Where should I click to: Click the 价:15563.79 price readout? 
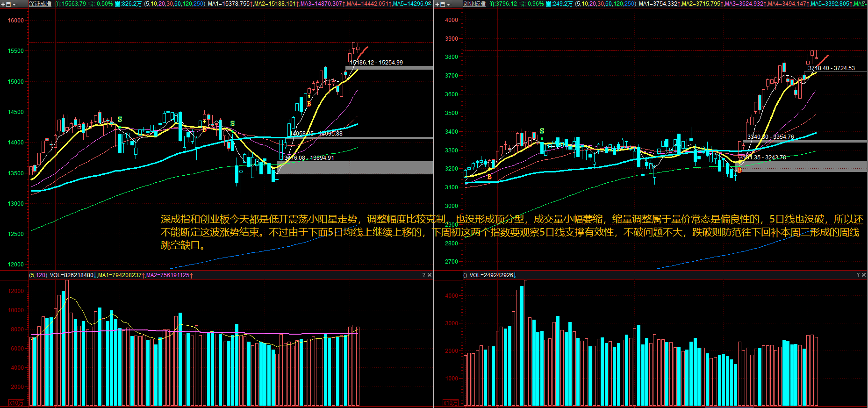71,4
